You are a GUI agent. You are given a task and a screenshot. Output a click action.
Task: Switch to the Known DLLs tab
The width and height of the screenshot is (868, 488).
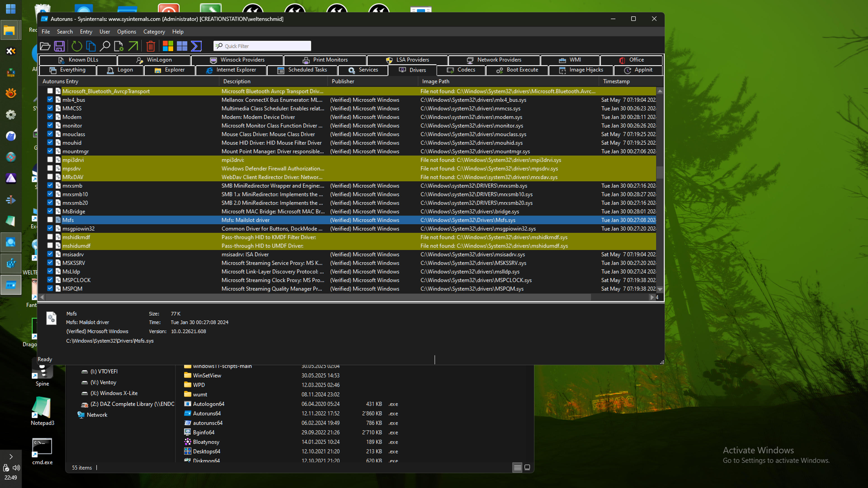78,60
